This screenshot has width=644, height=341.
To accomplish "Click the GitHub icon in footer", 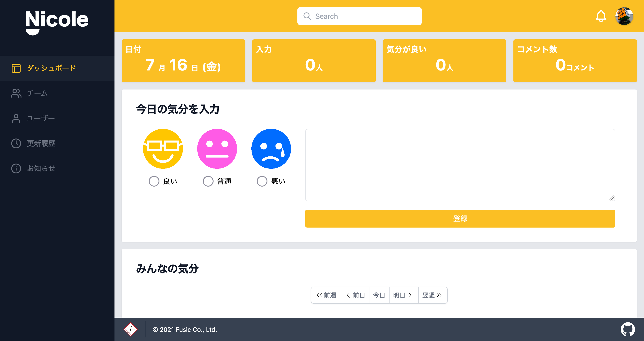I will point(627,329).
